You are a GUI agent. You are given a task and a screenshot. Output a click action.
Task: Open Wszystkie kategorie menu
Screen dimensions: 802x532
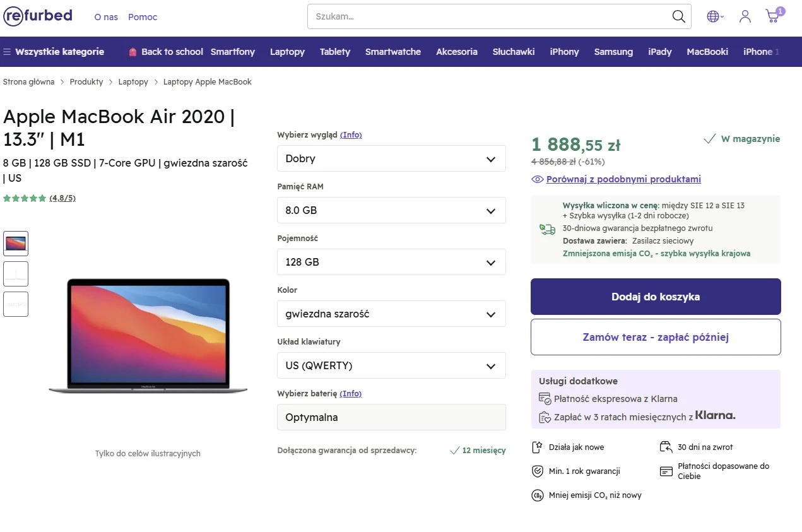tap(59, 52)
